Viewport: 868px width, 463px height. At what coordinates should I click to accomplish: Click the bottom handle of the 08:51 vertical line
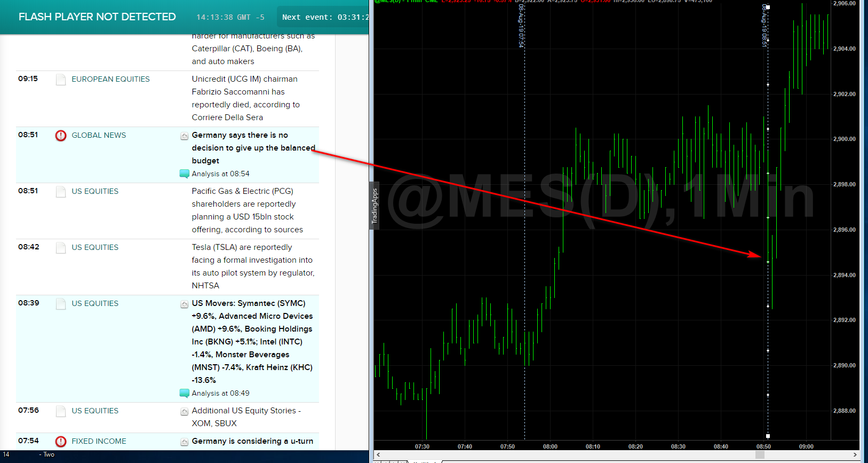click(768, 436)
